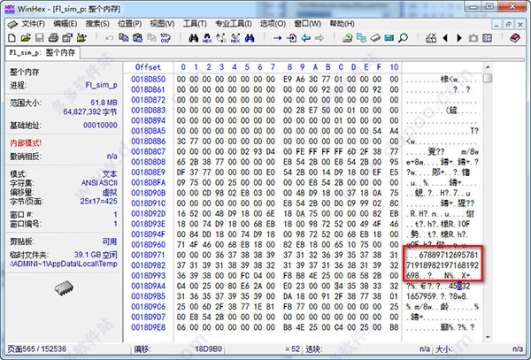Click the red help book icon
531x360 pixels.
(x=515, y=38)
